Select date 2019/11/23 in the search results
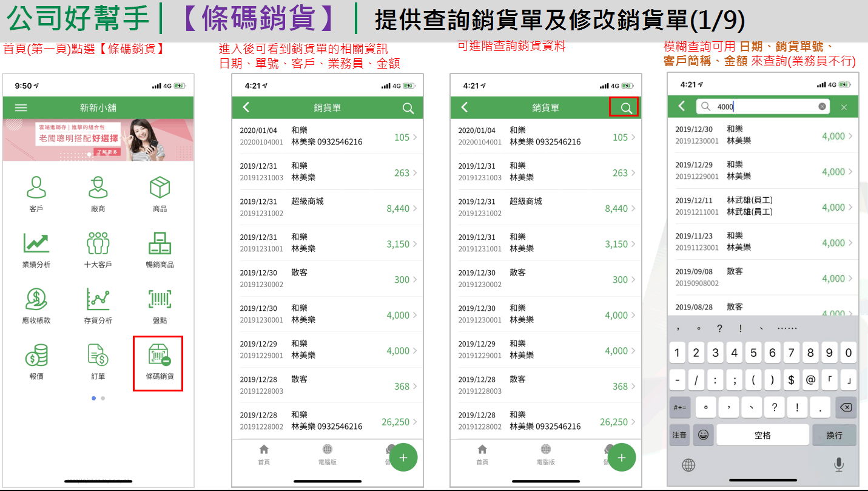Viewport: 868px width, 491px height. tap(694, 235)
